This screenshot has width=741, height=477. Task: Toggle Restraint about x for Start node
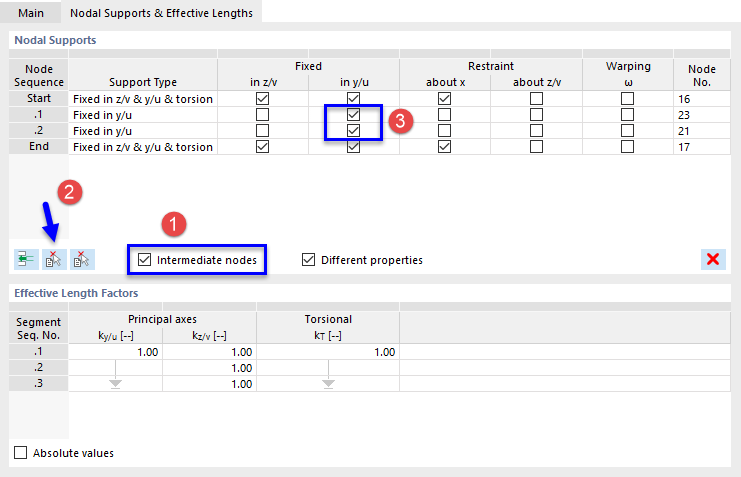445,99
